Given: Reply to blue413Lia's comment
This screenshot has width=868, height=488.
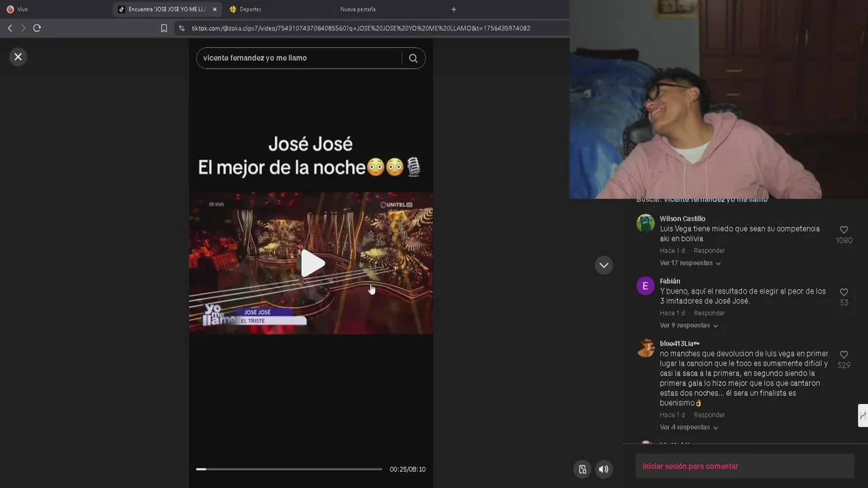Looking at the screenshot, I should click(x=709, y=415).
